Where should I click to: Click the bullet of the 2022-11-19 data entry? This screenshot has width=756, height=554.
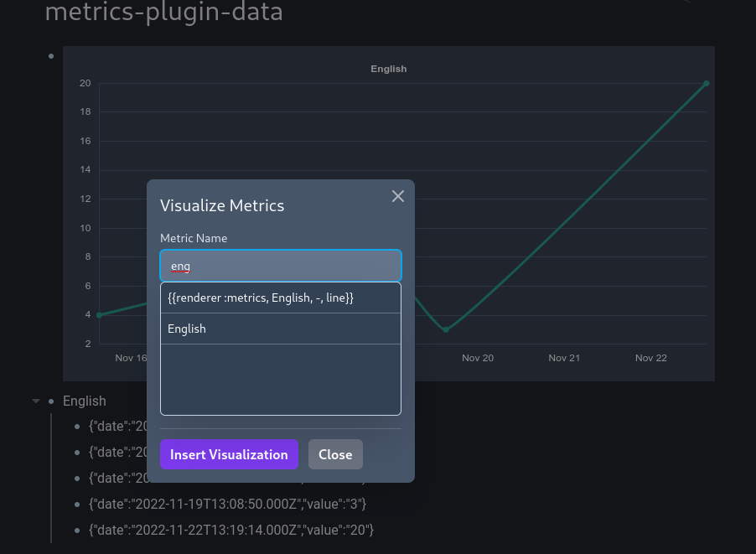78,504
